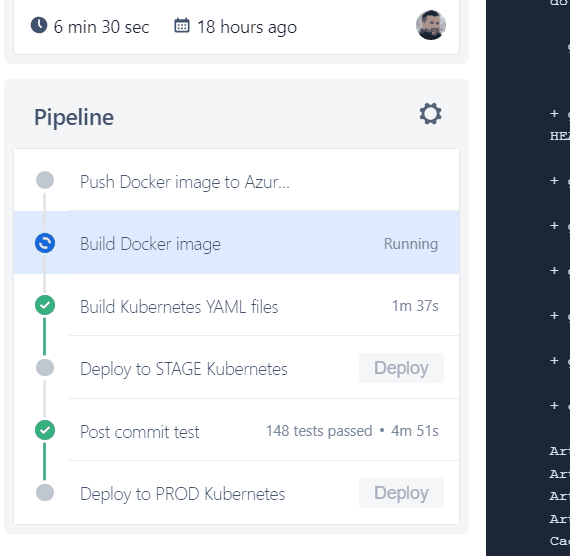Image resolution: width=570 pixels, height=556 pixels.
Task: Click gray status dot for STAGE deploy
Action: click(45, 368)
